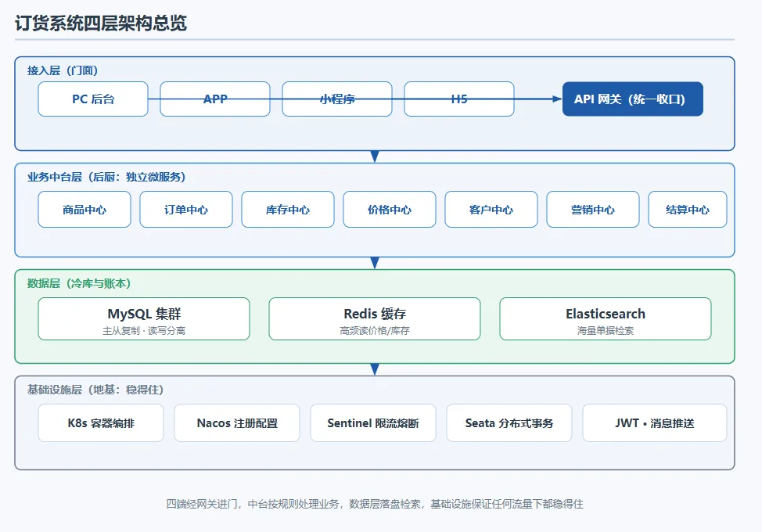The height and width of the screenshot is (532, 762).
Task: Click the JWT · 消息推送 box
Action: pyautogui.click(x=655, y=422)
